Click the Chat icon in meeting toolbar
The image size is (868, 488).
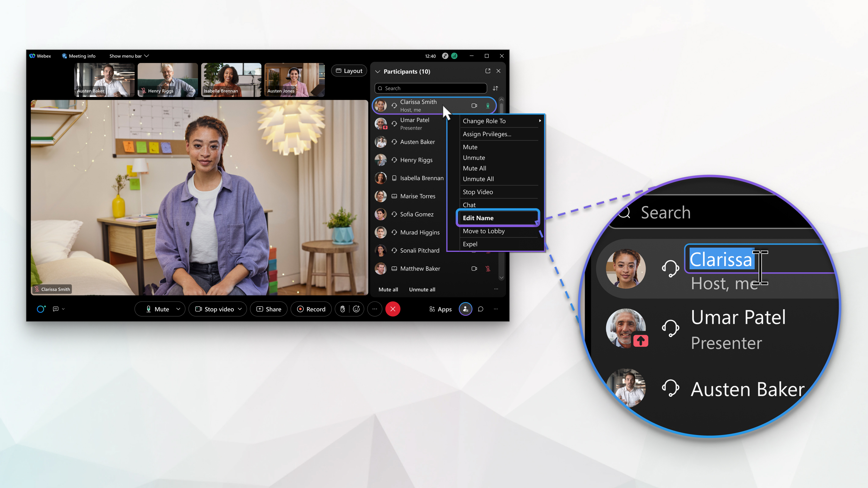pyautogui.click(x=480, y=309)
